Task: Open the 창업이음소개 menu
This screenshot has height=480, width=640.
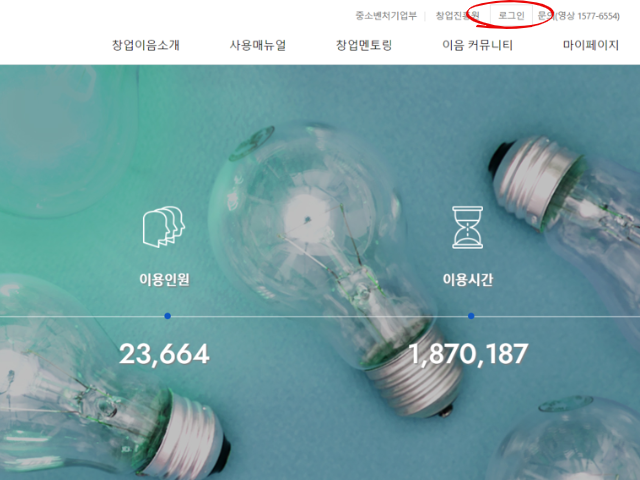Action: pyautogui.click(x=146, y=45)
